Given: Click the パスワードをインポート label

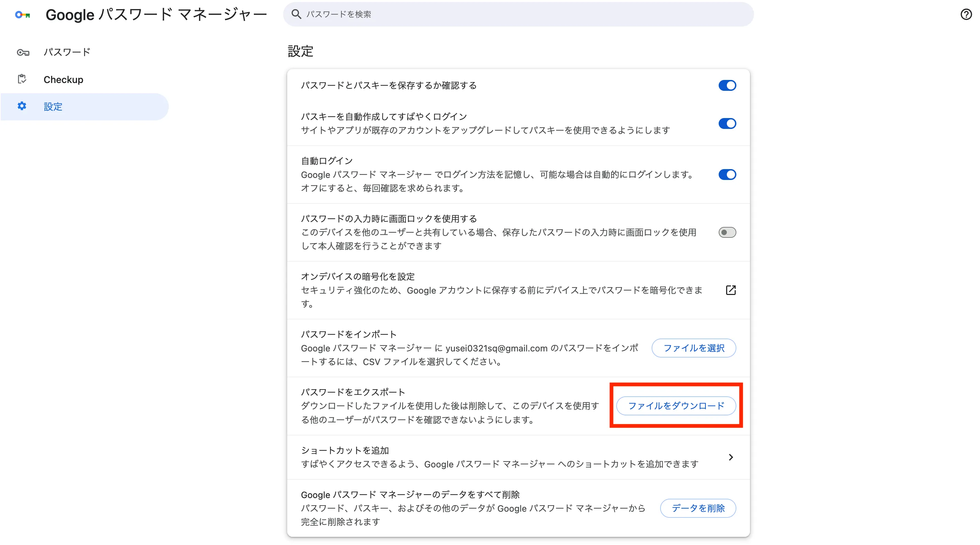Looking at the screenshot, I should 348,334.
